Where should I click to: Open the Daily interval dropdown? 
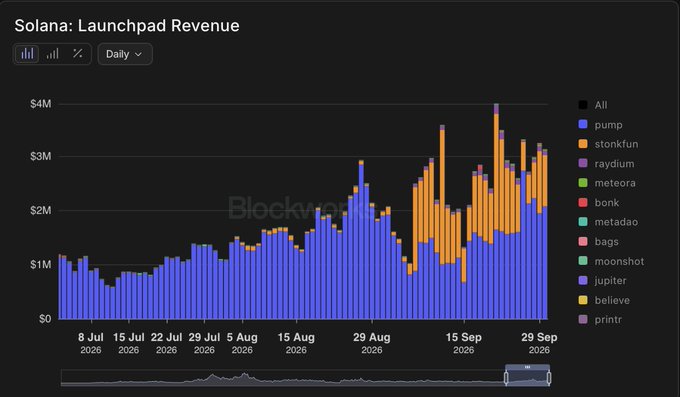(x=125, y=54)
